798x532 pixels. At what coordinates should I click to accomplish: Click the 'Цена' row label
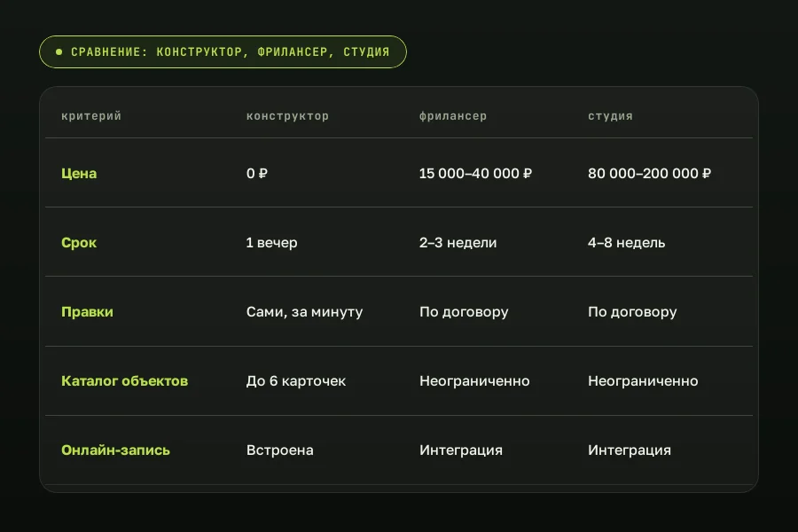79,174
